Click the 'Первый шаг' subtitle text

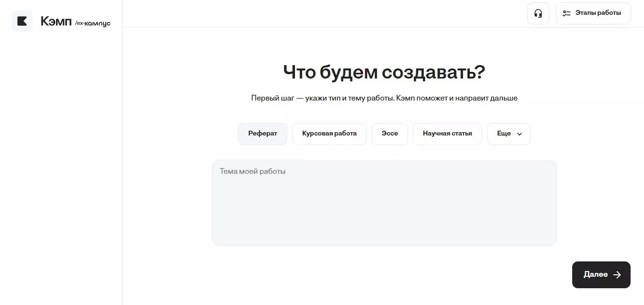point(384,98)
